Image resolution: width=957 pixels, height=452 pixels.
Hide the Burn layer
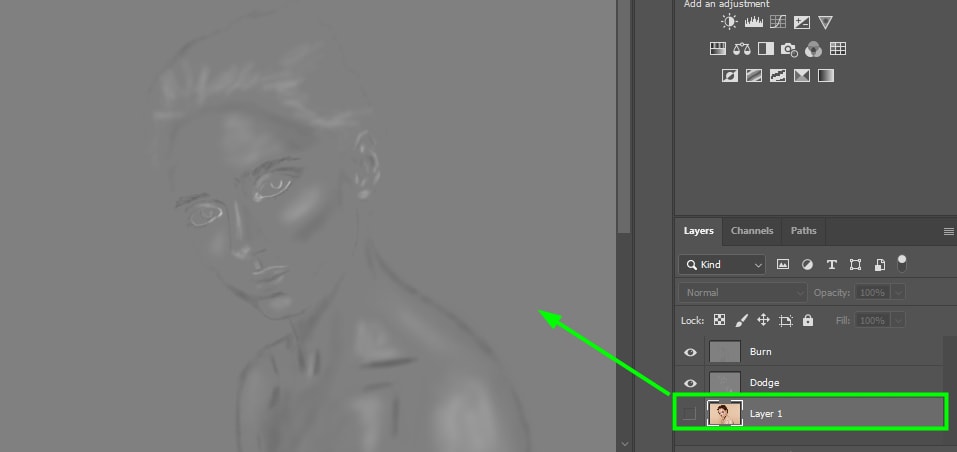pyautogui.click(x=690, y=352)
